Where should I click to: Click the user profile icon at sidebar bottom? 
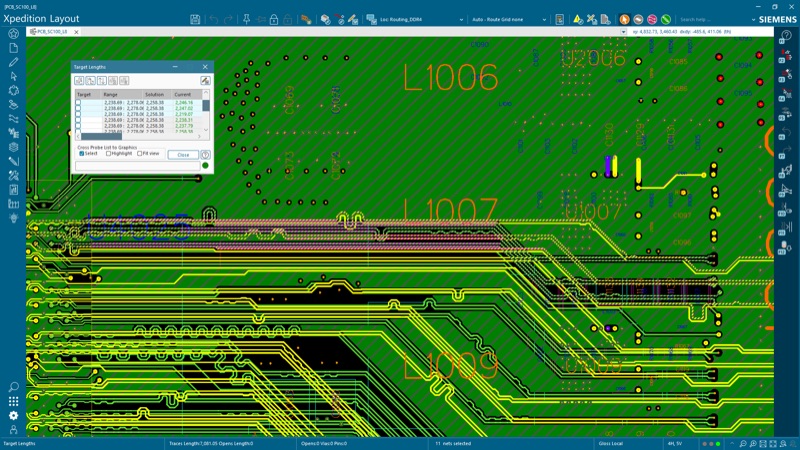(13, 430)
